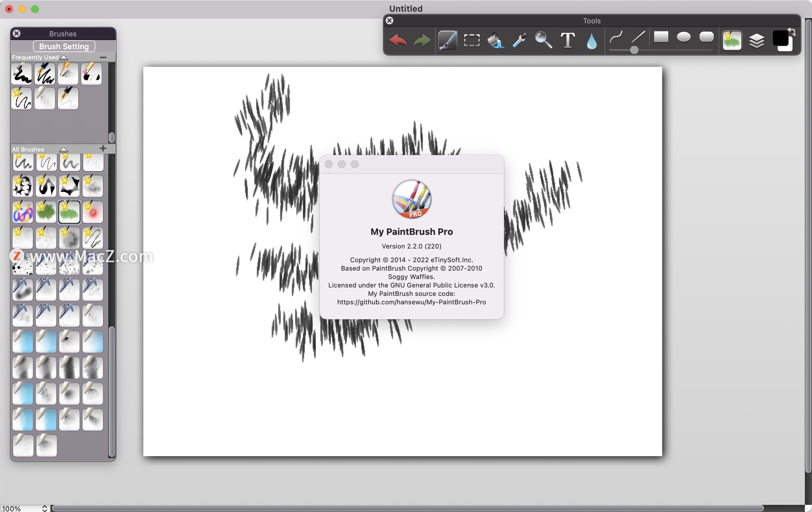Collapse the All Brushes section triangle
Image resolution: width=812 pixels, height=512 pixels.
click(x=63, y=149)
